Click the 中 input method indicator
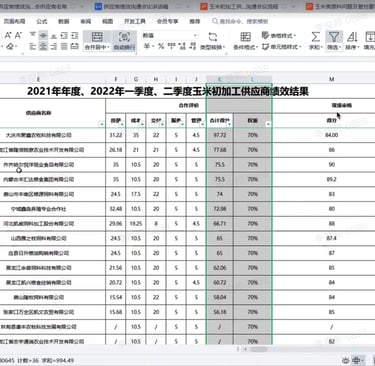 click(x=356, y=360)
